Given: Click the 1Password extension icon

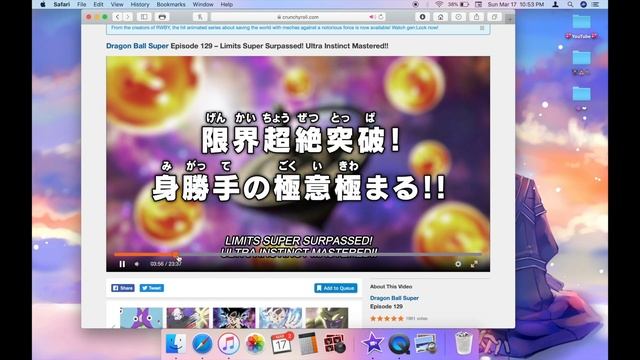Looking at the screenshot, I should [x=422, y=17].
